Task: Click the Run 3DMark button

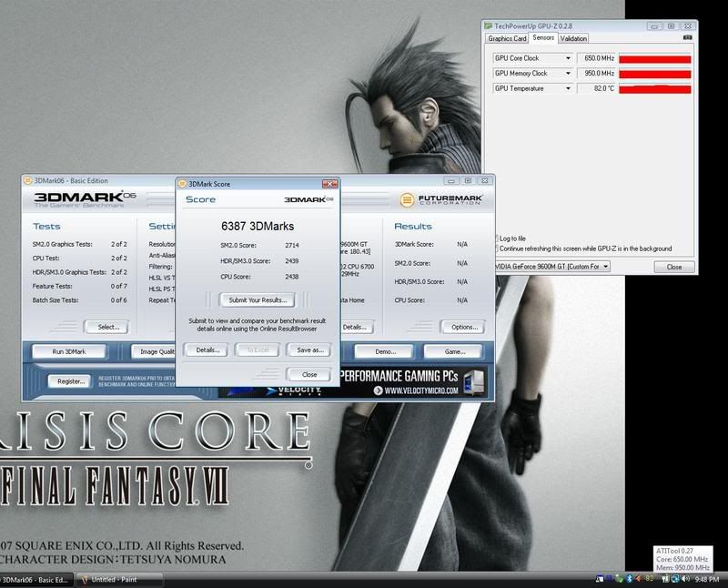Action: point(69,351)
